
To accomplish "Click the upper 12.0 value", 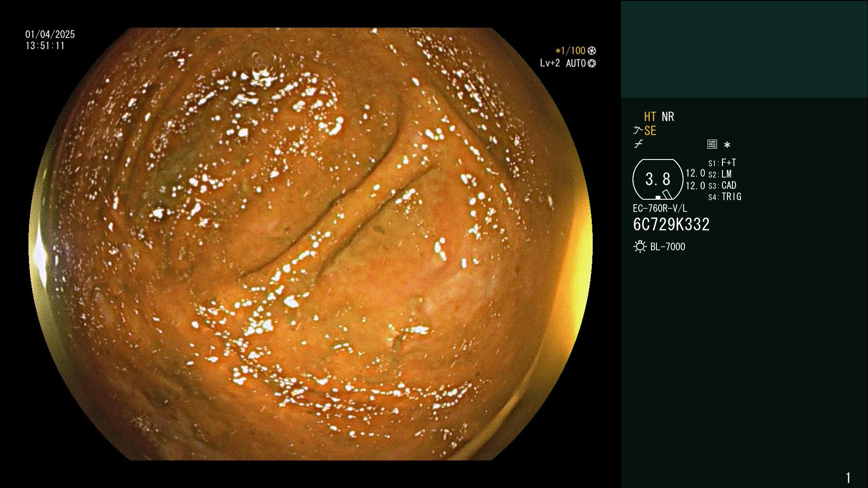I will point(695,173).
